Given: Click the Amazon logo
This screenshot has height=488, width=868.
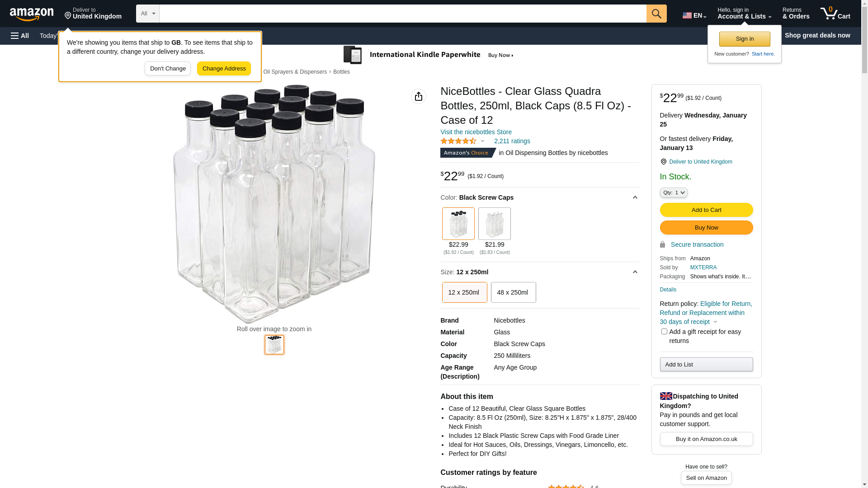Looking at the screenshot, I should 32,14.
